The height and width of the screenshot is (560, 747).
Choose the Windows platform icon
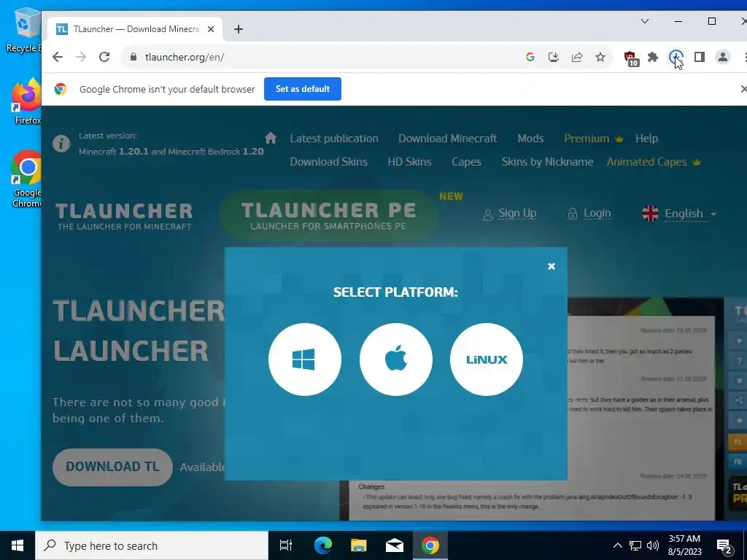pyautogui.click(x=304, y=359)
